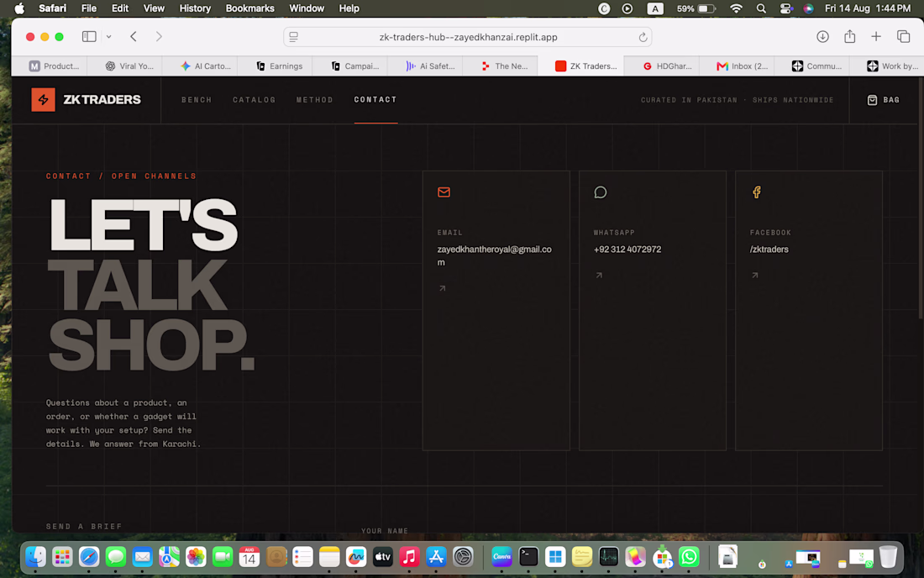Open the METHOD nav item

click(315, 100)
